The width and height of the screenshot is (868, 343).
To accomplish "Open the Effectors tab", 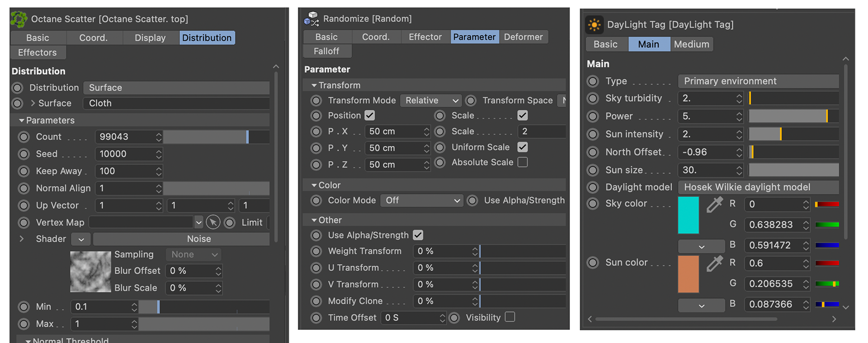I will (x=38, y=52).
